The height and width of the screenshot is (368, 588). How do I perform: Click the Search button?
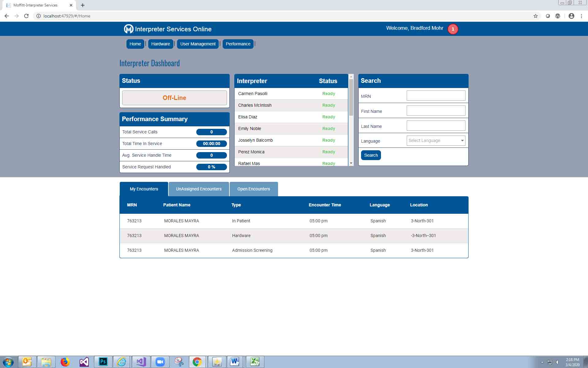(x=371, y=155)
